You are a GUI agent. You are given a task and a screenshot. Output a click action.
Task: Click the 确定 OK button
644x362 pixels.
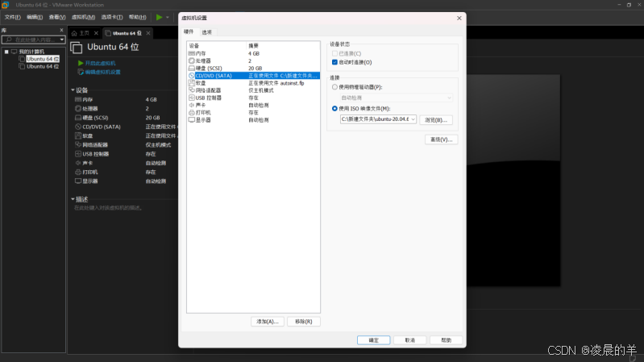373,340
